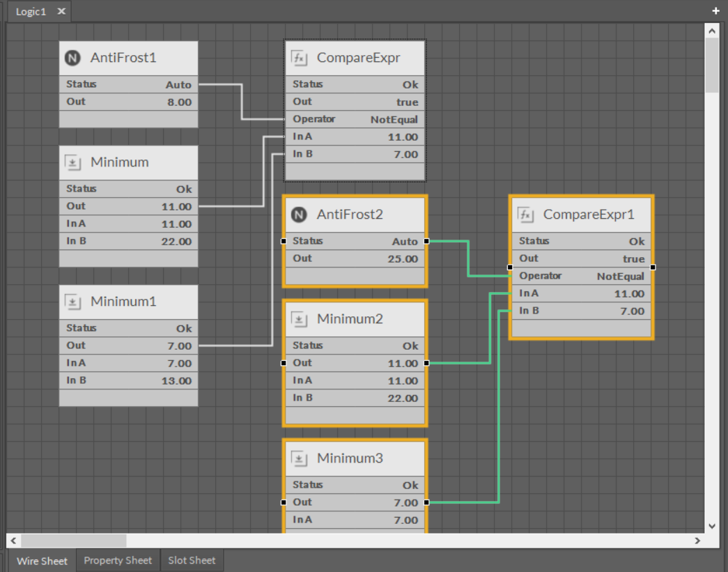Click Minimum2 Out value 11.00

(x=403, y=364)
